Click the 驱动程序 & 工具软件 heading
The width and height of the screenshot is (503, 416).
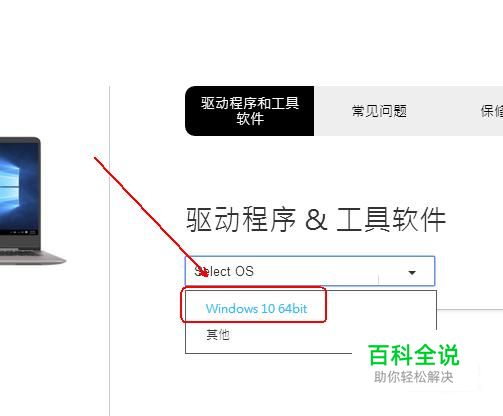click(316, 219)
